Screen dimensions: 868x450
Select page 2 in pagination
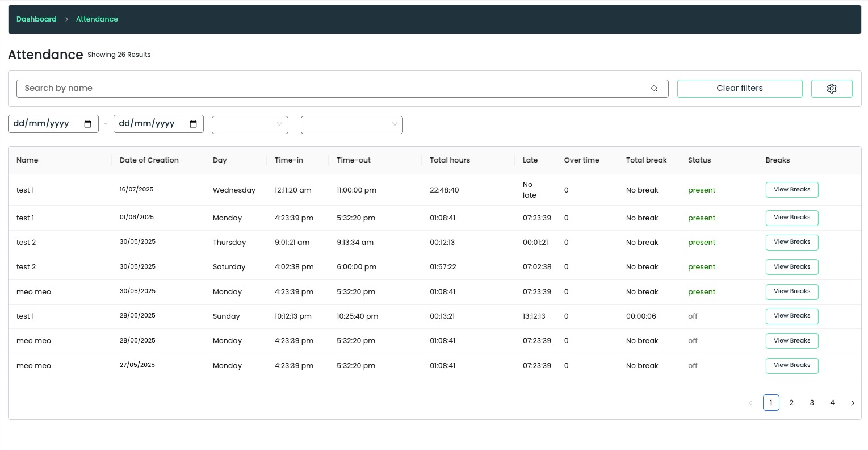(791, 402)
